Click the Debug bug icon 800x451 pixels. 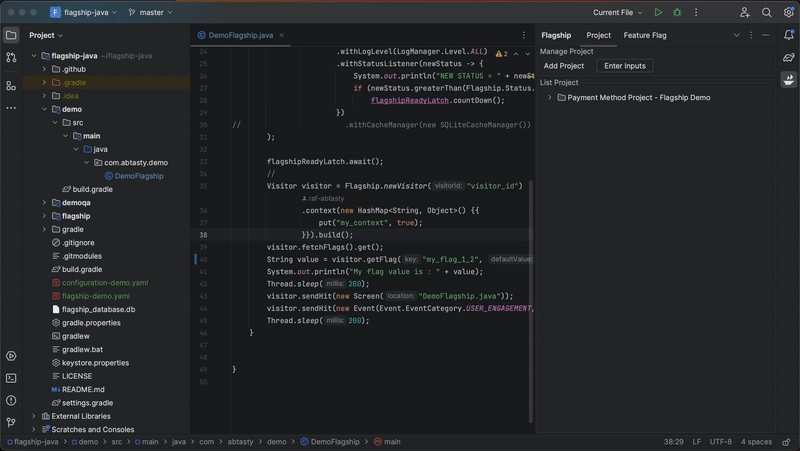tap(677, 12)
